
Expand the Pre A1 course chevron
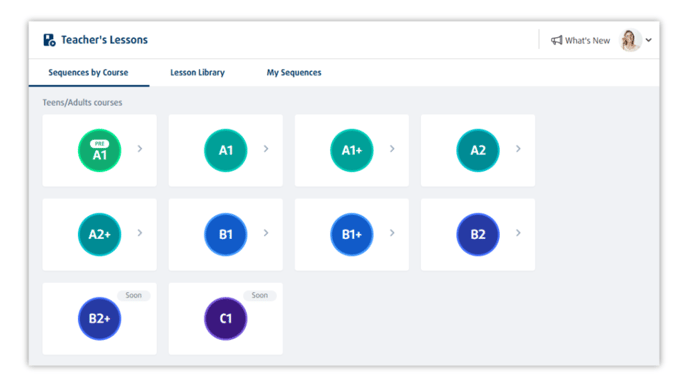click(x=140, y=149)
